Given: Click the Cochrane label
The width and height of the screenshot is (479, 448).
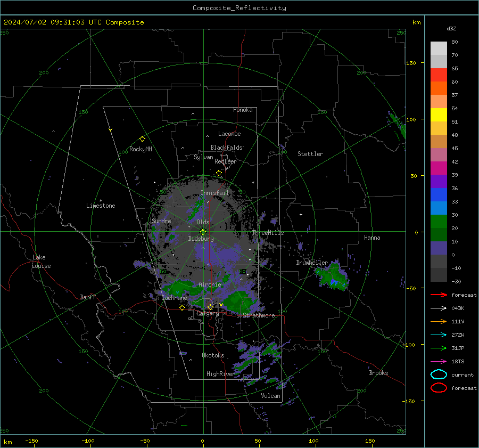Looking at the screenshot, I should (174, 298).
